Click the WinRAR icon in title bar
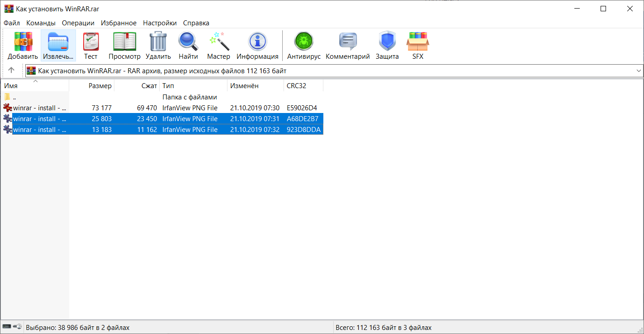Image resolution: width=644 pixels, height=334 pixels. click(9, 9)
